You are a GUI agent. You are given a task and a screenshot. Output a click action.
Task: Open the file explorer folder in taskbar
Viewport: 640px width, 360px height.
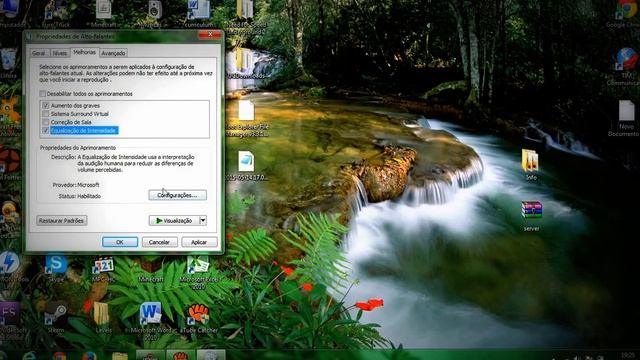(120, 356)
